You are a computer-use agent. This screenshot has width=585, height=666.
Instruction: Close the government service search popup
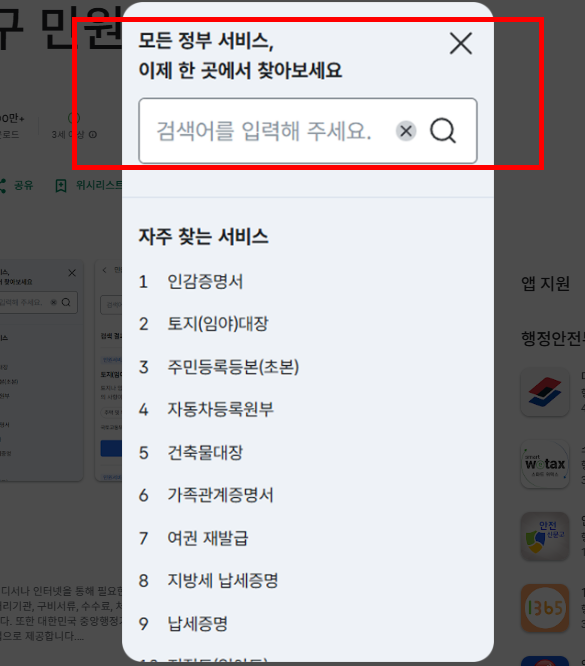click(461, 43)
